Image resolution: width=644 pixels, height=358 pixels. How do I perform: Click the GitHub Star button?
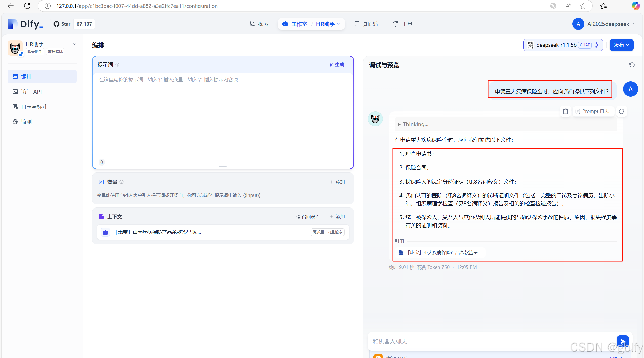[x=62, y=24]
